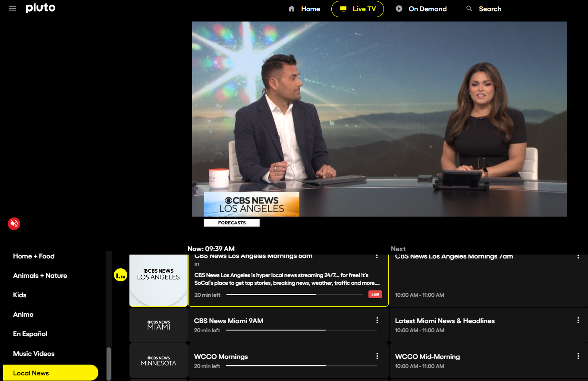This screenshot has height=381, width=588.
Task: Click CBS News Los Angeles channel logo
Action: click(x=159, y=280)
